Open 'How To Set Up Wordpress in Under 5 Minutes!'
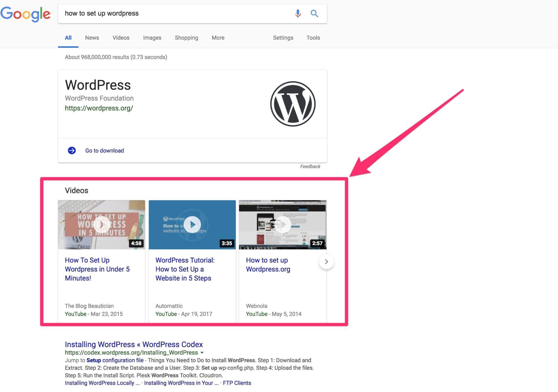This screenshot has height=392, width=558. pyautogui.click(x=97, y=269)
